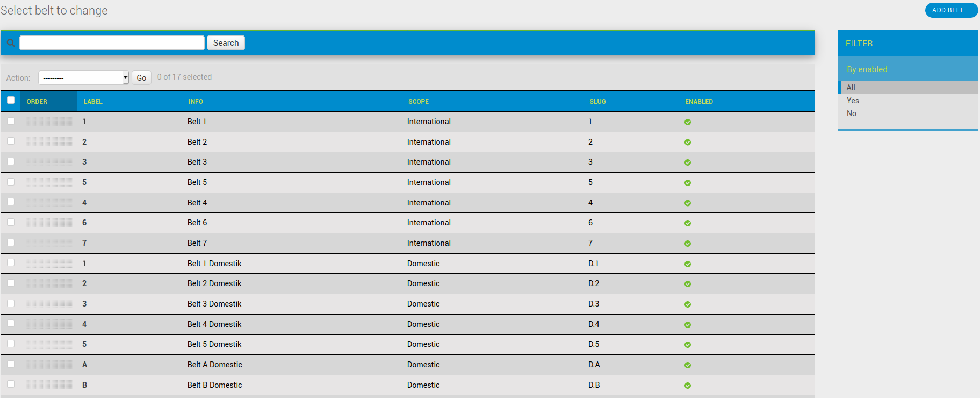The image size is (980, 398).
Task: Click enabled status icon for Belt 7
Action: click(x=687, y=244)
